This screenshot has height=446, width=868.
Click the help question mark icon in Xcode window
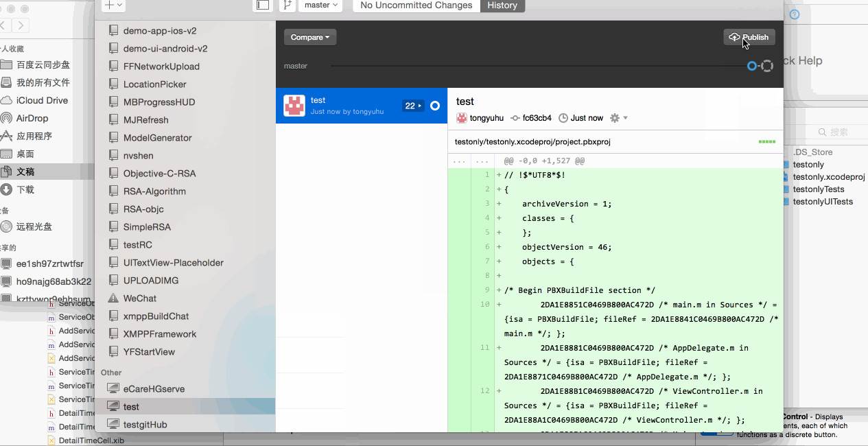pos(795,14)
